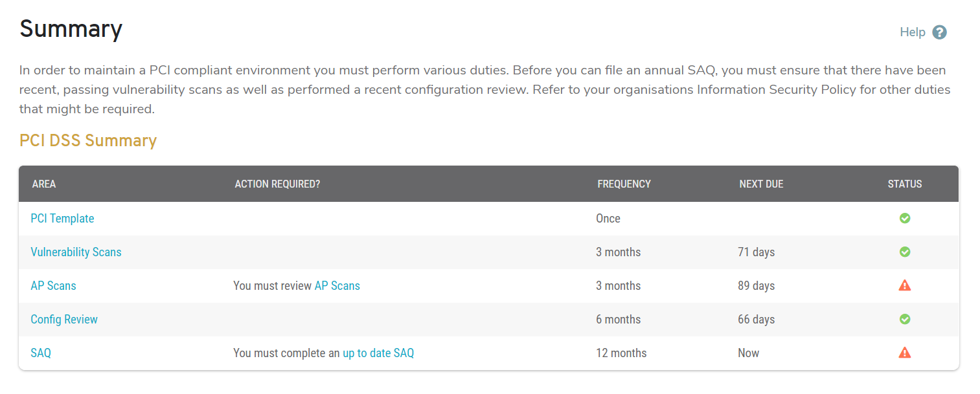Open the Help link text
Screen dimensions: 980x394
coord(912,32)
